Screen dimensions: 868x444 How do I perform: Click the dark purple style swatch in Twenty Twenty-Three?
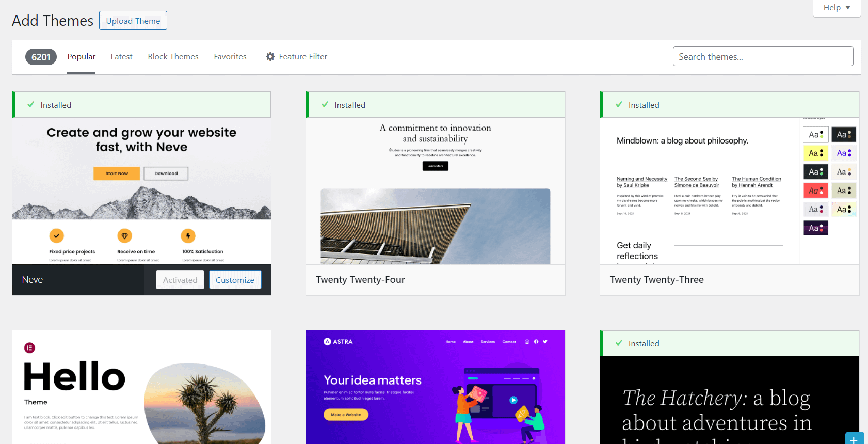click(x=816, y=228)
